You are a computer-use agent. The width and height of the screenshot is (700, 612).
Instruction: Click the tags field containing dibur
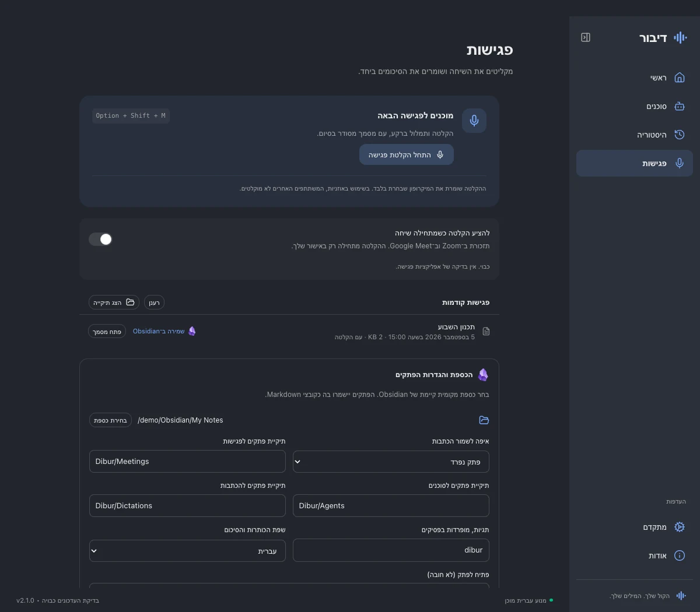pos(391,550)
